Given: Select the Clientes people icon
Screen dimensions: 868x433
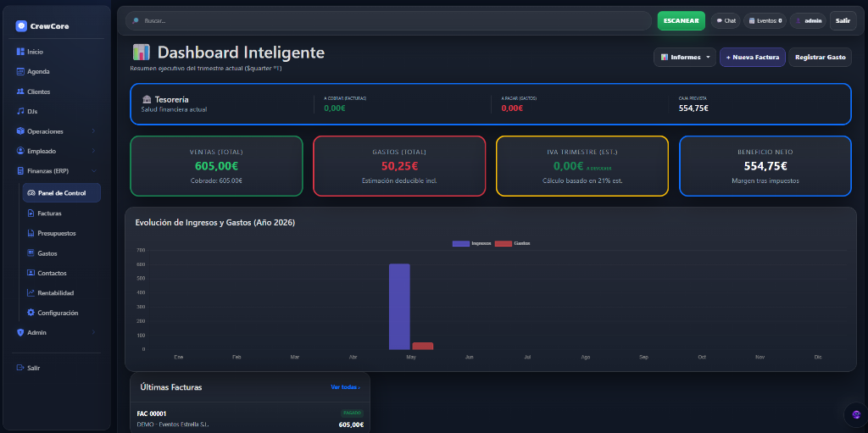Looking at the screenshot, I should (x=20, y=92).
